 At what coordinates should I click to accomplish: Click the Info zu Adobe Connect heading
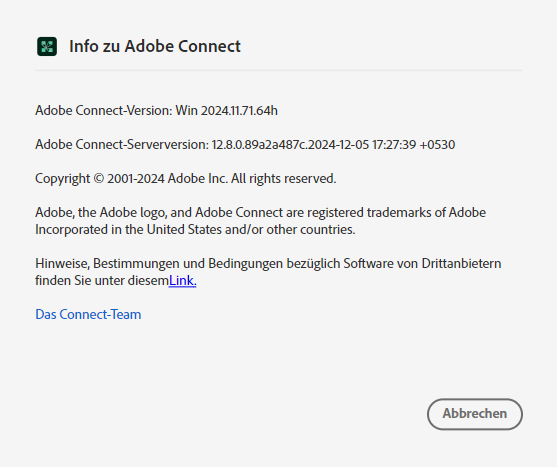(x=155, y=47)
